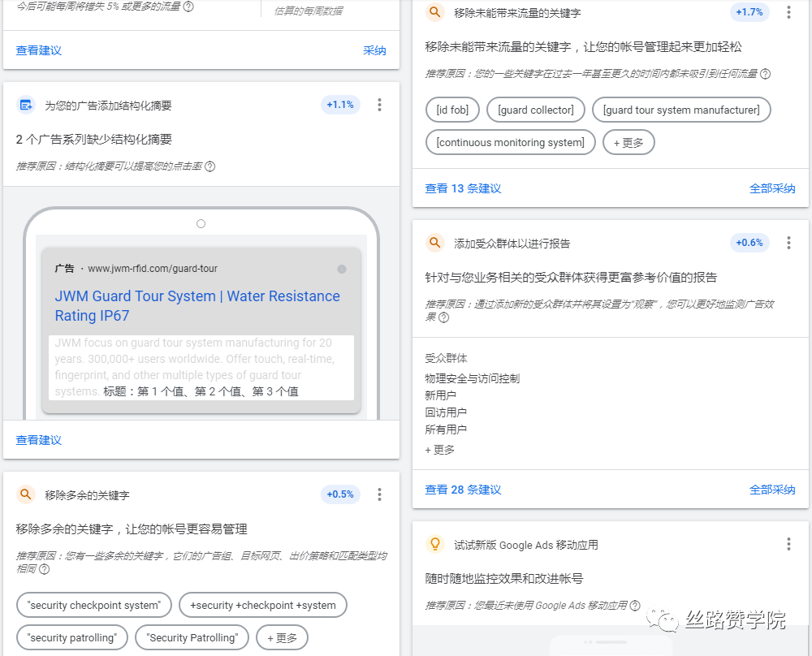Click 采纳 on the top-left recommendation
This screenshot has width=812, height=656.
click(374, 50)
